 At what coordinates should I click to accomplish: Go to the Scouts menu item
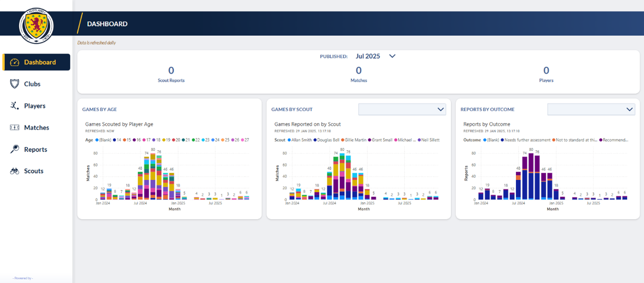34,171
